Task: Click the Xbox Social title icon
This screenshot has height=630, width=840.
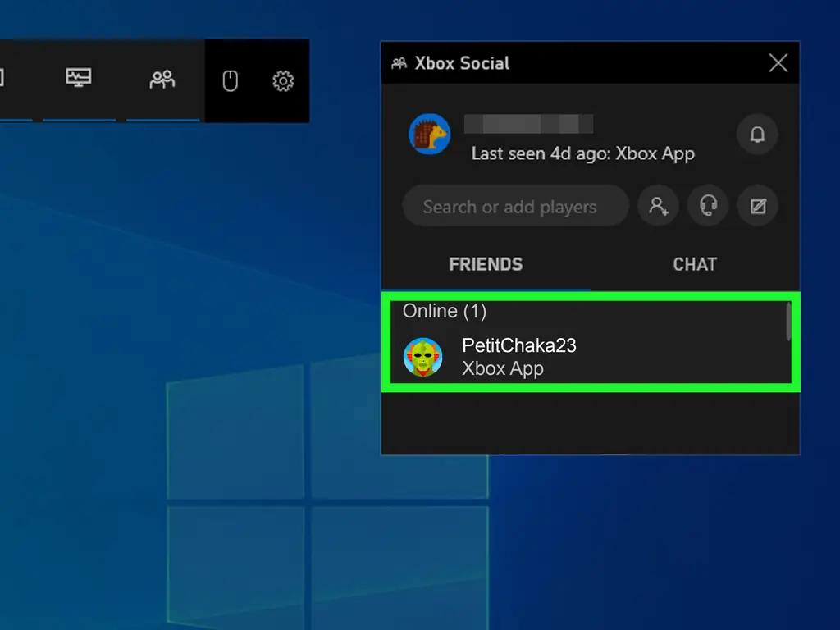Action: point(399,63)
